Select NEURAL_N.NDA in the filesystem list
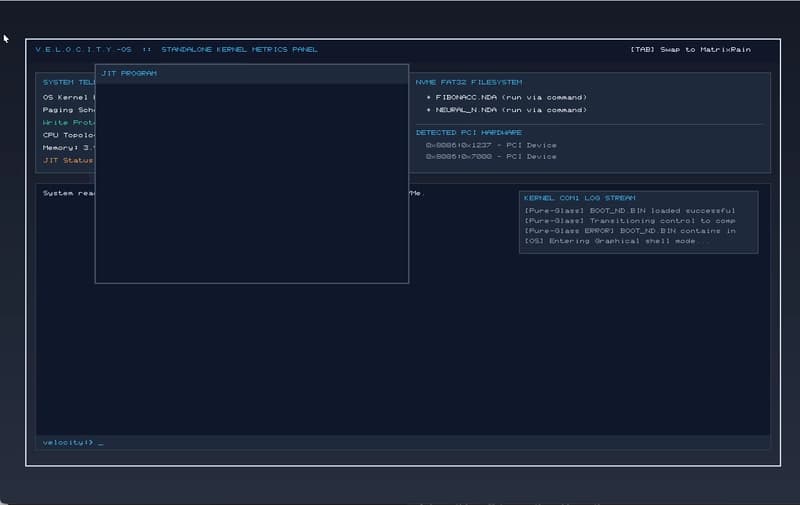Image resolution: width=800 pixels, height=505 pixels. (511, 110)
